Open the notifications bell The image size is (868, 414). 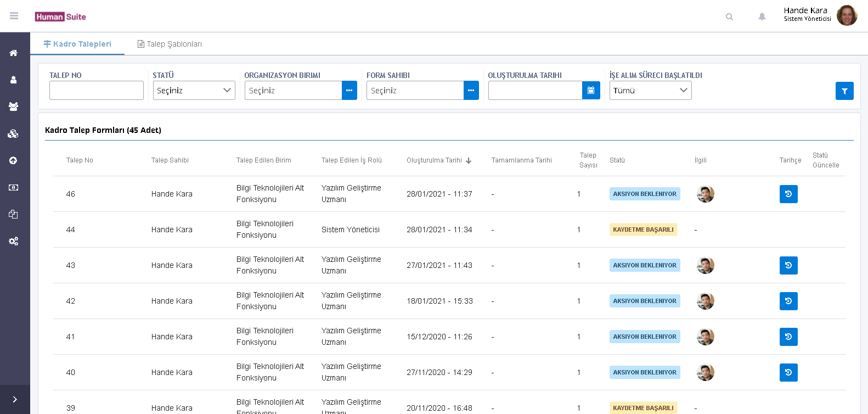point(762,16)
